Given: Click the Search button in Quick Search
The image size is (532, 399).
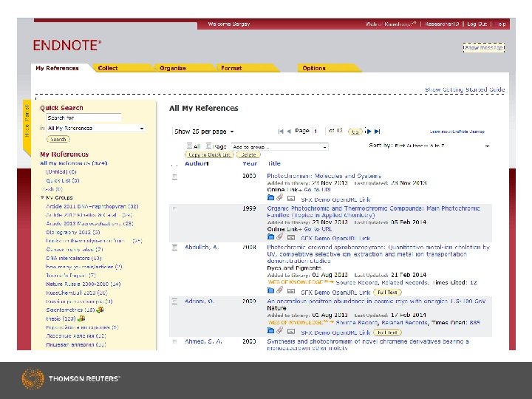Looking at the screenshot, I should point(58,139).
